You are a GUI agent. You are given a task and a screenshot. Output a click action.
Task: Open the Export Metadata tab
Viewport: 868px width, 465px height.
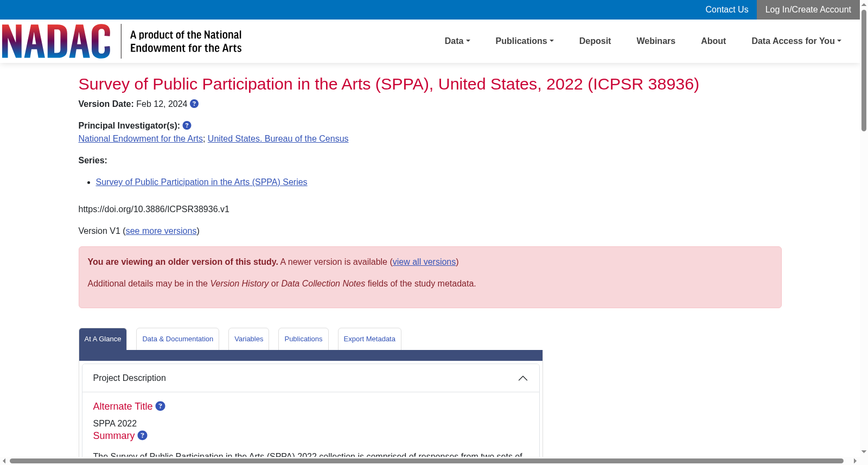click(369, 339)
